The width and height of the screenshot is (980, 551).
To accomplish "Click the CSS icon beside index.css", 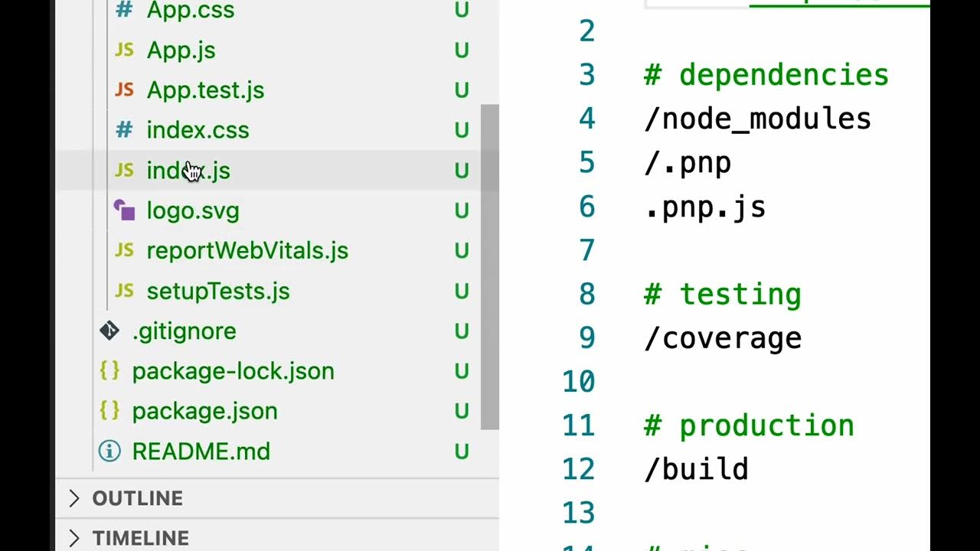I will point(124,130).
